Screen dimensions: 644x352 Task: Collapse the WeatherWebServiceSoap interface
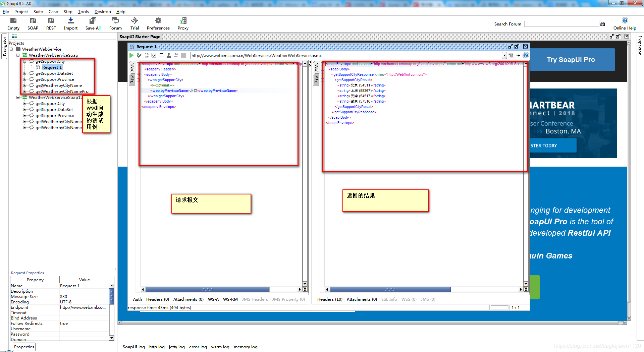17,55
